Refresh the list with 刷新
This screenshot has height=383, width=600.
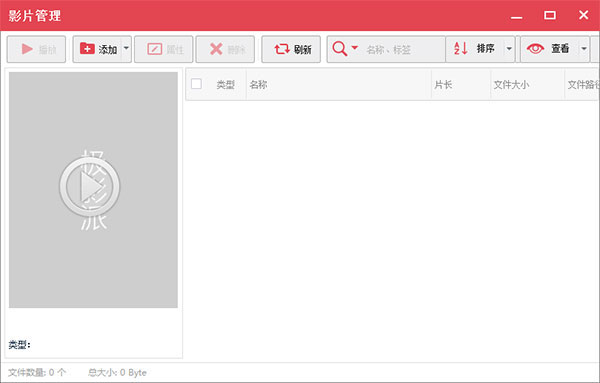[x=291, y=49]
